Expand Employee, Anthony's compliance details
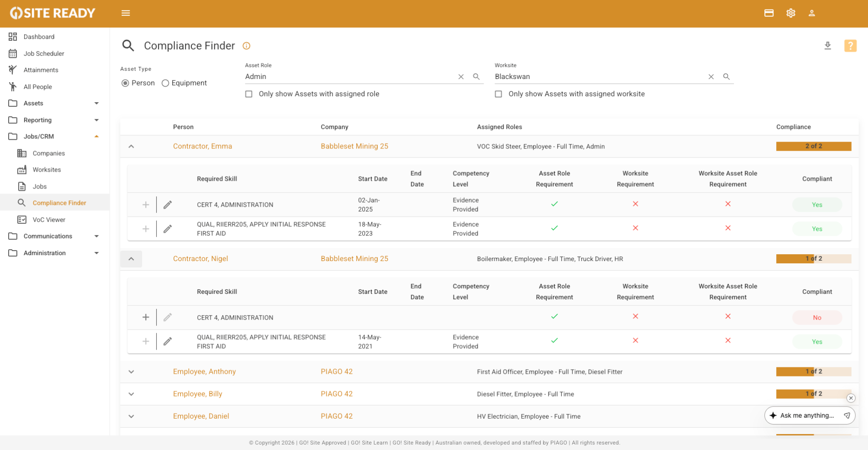 click(x=131, y=371)
